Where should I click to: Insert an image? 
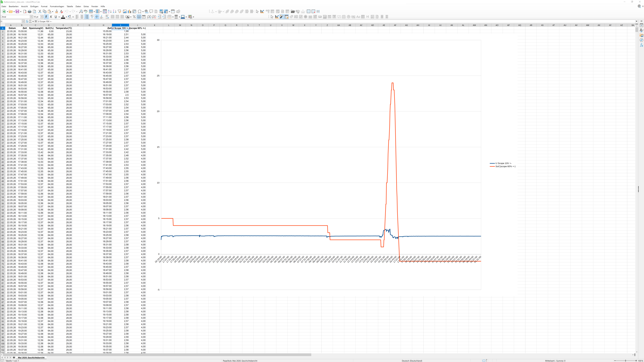pyautogui.click(x=125, y=12)
